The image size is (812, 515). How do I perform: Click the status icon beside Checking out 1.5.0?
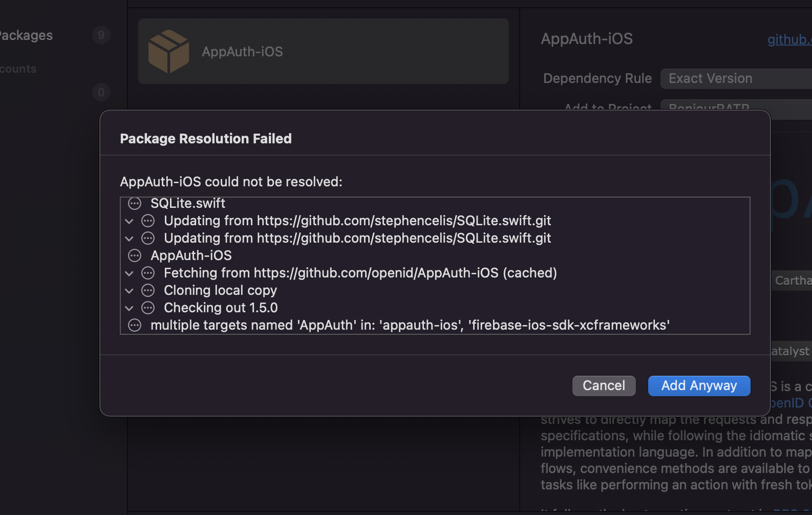[148, 308]
